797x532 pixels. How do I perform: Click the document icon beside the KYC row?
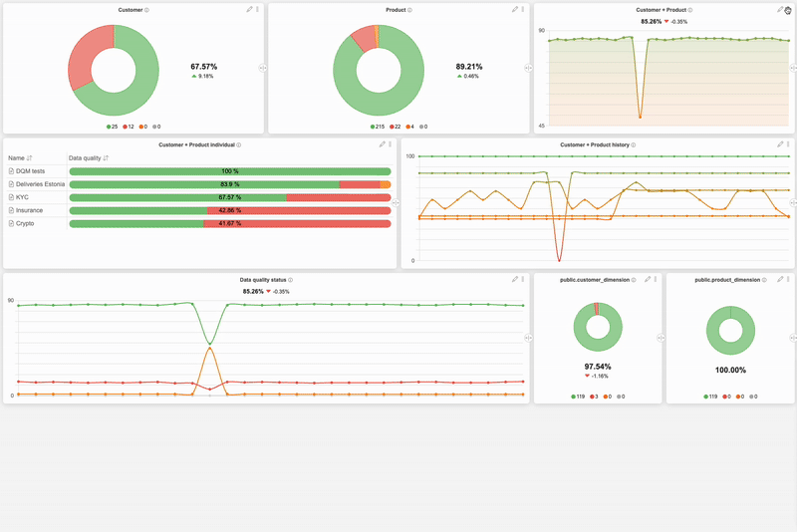(11, 197)
